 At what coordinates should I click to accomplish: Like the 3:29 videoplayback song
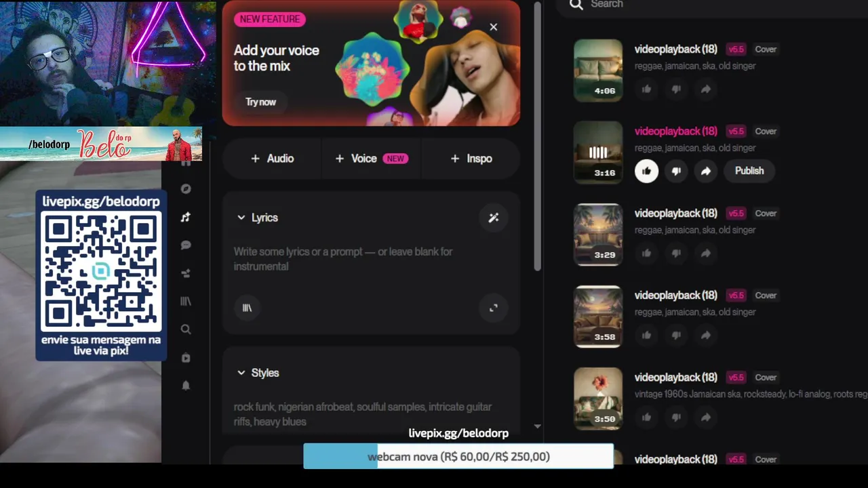coord(646,253)
